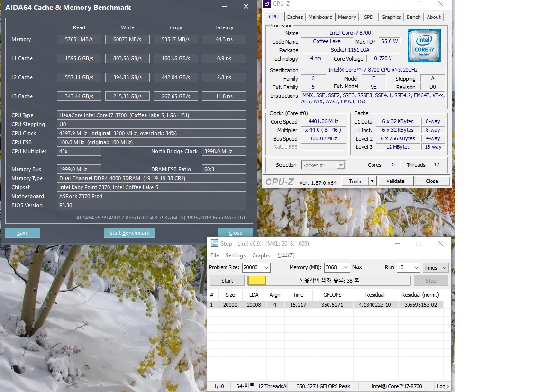Click the LDA column header in LinX
The image size is (546, 392).
click(254, 295)
